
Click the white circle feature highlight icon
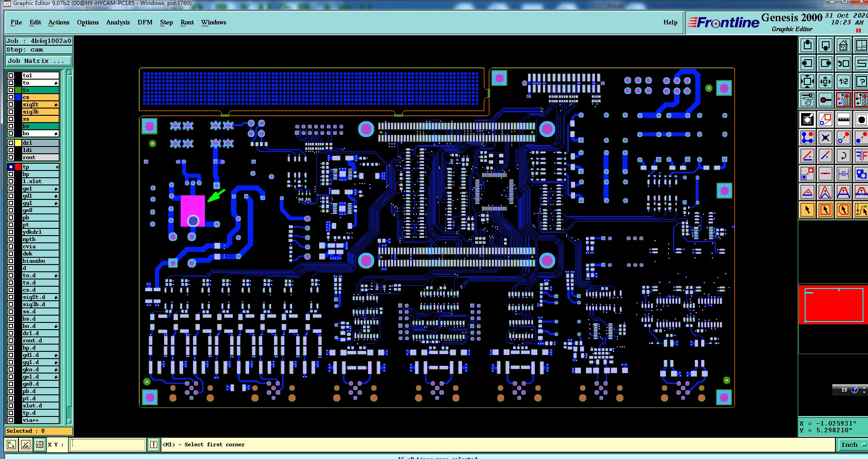click(x=807, y=119)
